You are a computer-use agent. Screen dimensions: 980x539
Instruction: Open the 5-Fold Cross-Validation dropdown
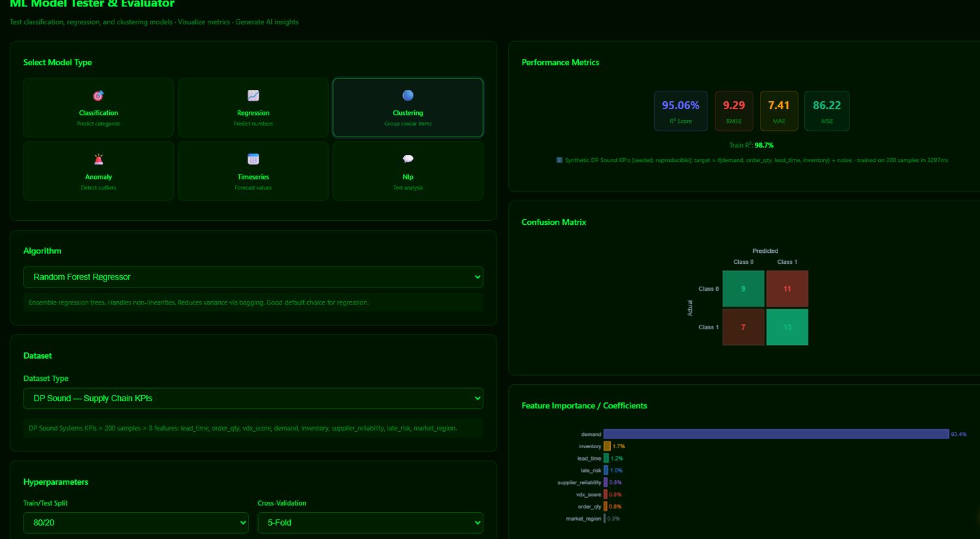pyautogui.click(x=370, y=523)
